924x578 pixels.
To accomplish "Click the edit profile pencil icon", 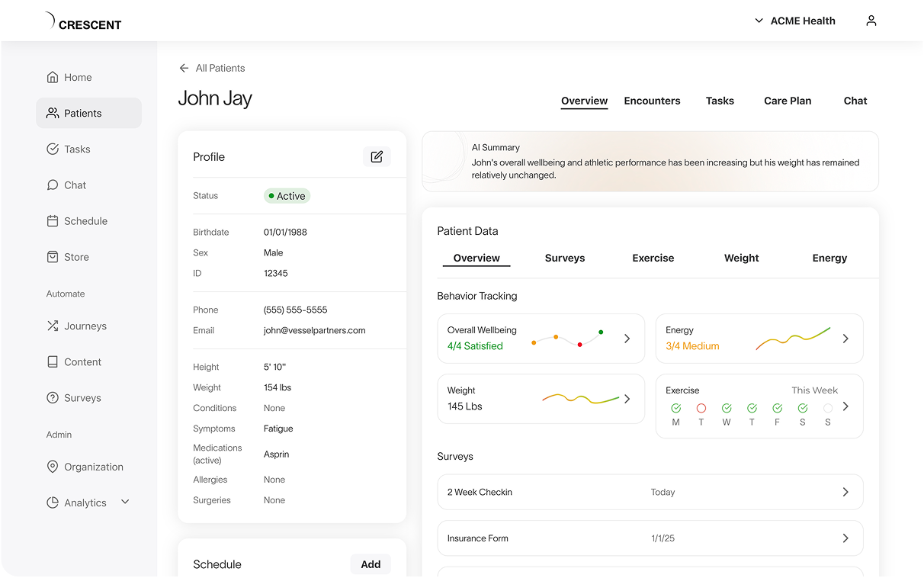I will tap(377, 156).
